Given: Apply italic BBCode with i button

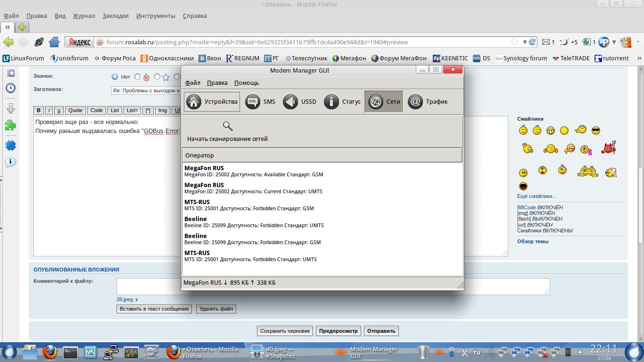Looking at the screenshot, I should click(49, 110).
